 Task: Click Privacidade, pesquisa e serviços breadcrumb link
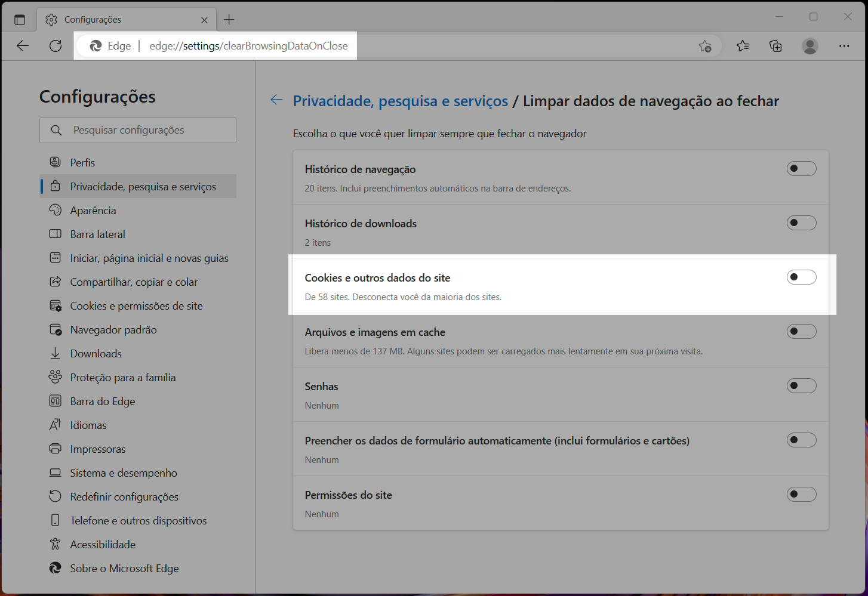click(401, 101)
